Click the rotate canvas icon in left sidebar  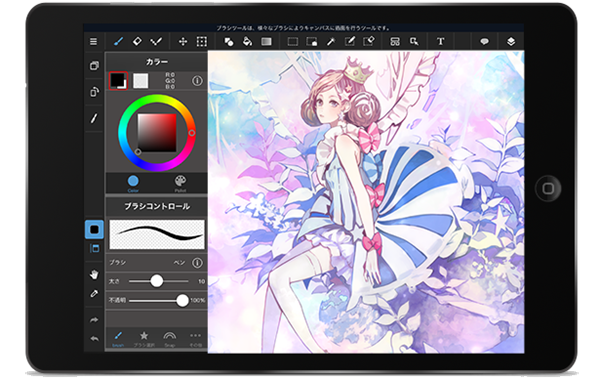tap(94, 92)
